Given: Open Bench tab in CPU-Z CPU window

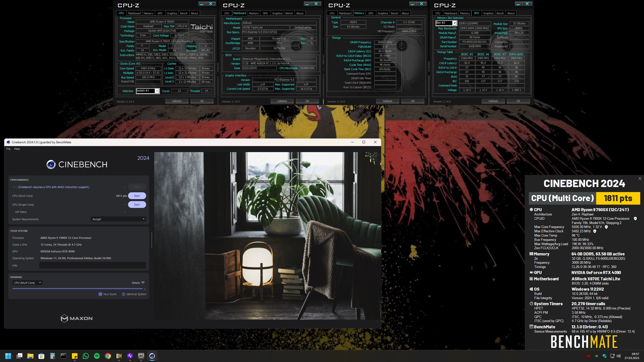Looking at the screenshot, I should coord(184,13).
